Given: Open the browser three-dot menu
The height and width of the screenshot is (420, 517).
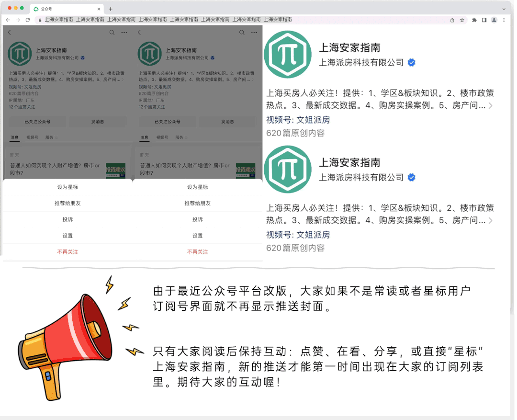Looking at the screenshot, I should tap(504, 20).
